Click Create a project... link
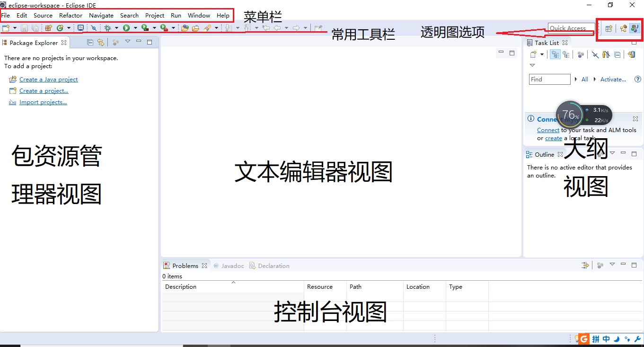Image resolution: width=644 pixels, height=347 pixels. (44, 91)
